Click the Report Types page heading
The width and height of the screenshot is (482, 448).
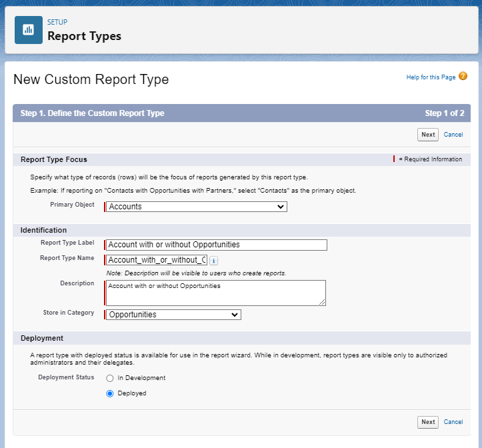84,36
